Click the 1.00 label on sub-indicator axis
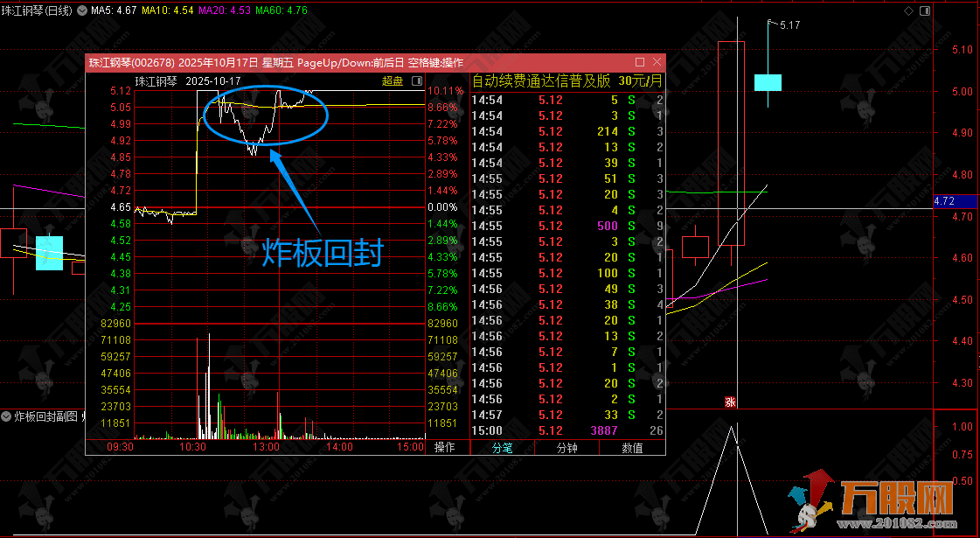Image resolution: width=980 pixels, height=538 pixels. [962, 427]
